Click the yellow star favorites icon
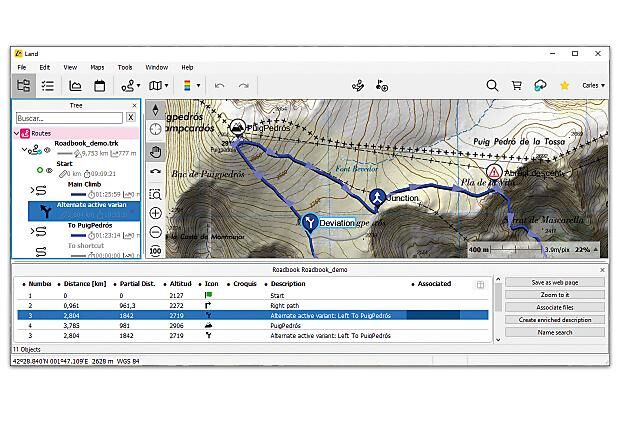 tap(564, 85)
